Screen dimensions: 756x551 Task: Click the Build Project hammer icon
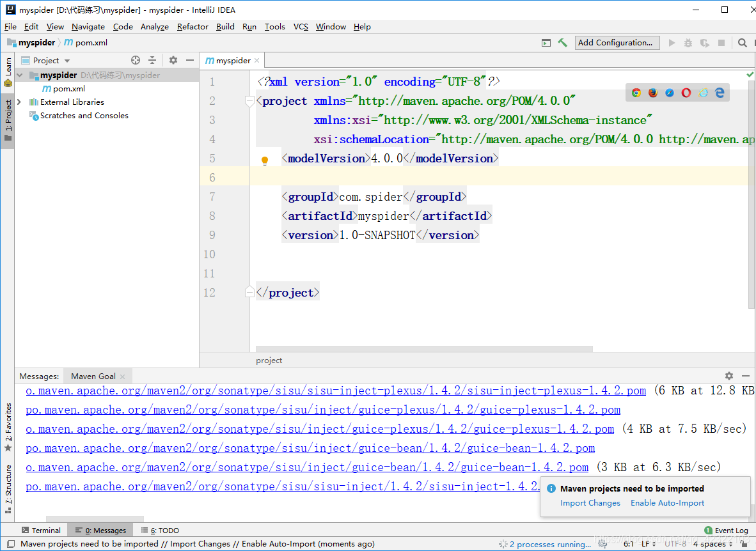[562, 43]
